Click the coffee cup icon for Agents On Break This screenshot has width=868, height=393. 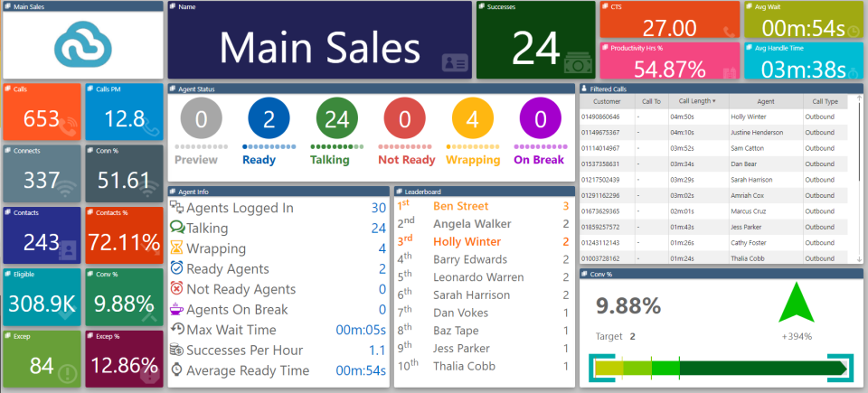(x=176, y=309)
